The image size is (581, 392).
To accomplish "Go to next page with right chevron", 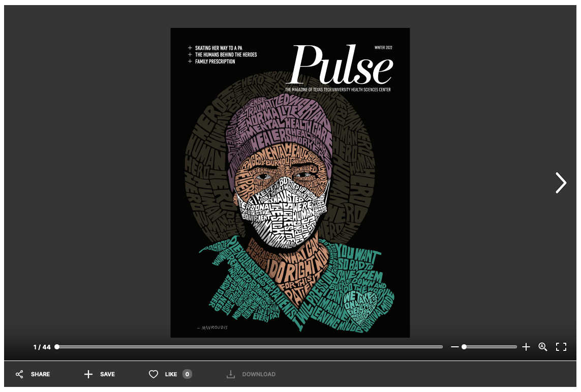I will [x=560, y=183].
